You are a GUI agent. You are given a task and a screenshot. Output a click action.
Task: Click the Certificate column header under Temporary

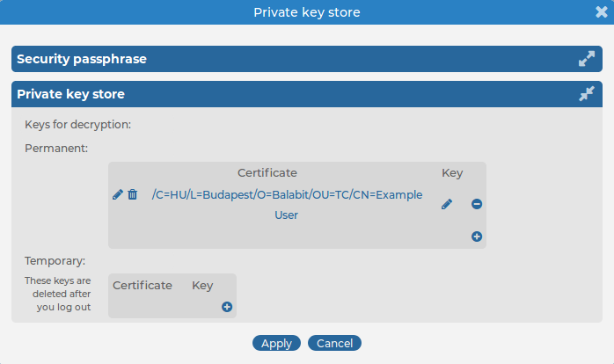tap(143, 285)
